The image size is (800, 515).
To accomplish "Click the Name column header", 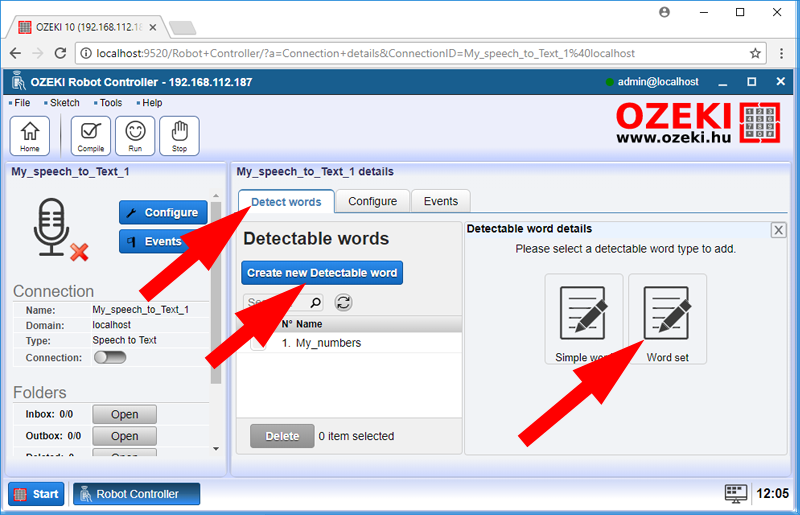I will tap(309, 324).
